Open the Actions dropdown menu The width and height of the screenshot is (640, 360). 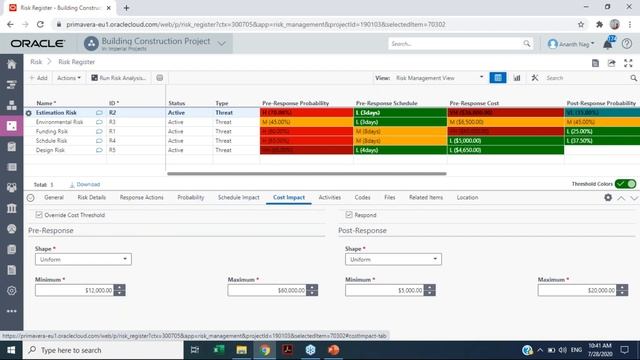coord(69,78)
